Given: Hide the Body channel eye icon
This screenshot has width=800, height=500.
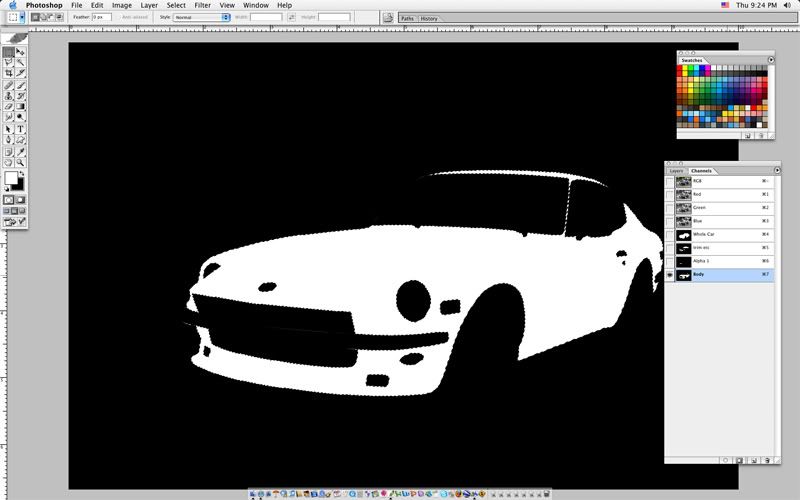Looking at the screenshot, I should click(x=670, y=274).
